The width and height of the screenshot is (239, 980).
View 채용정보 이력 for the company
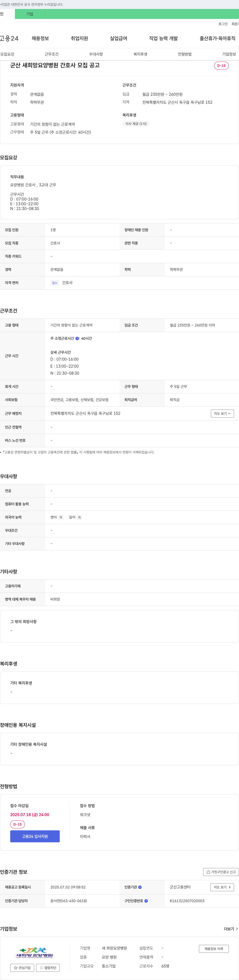coord(214,948)
